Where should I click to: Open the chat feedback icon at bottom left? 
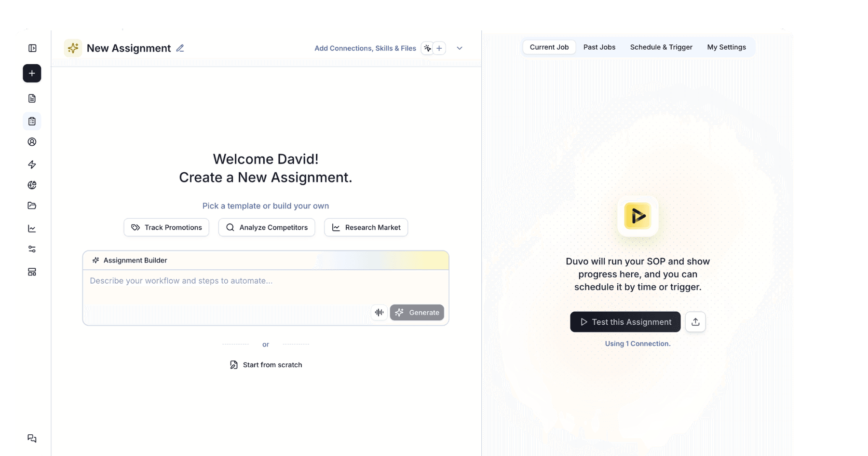[x=32, y=438]
